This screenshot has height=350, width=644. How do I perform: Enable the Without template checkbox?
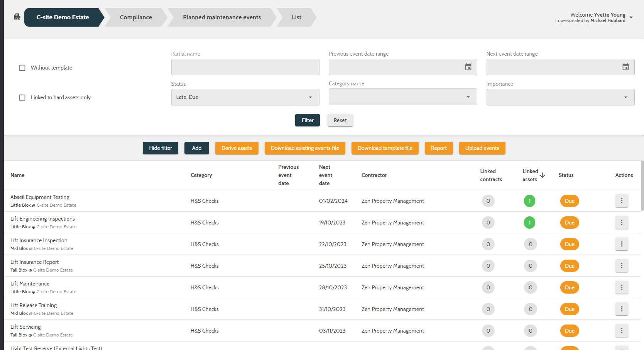22,68
